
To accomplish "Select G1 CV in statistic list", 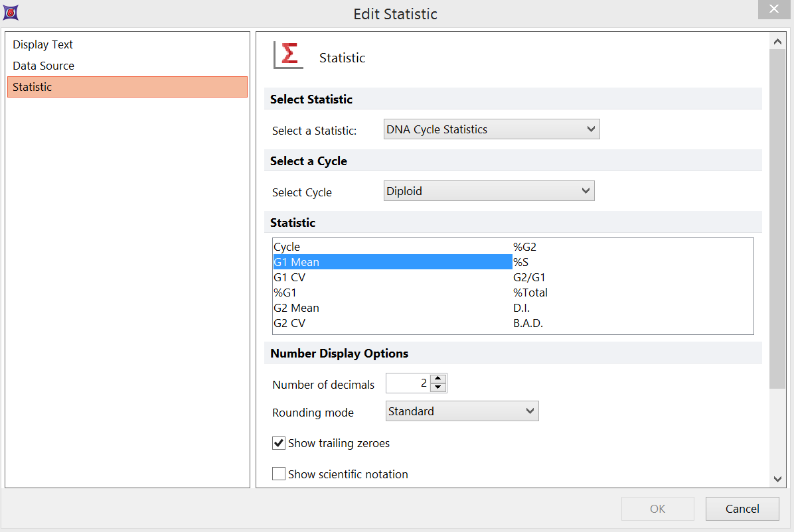I will point(289,277).
